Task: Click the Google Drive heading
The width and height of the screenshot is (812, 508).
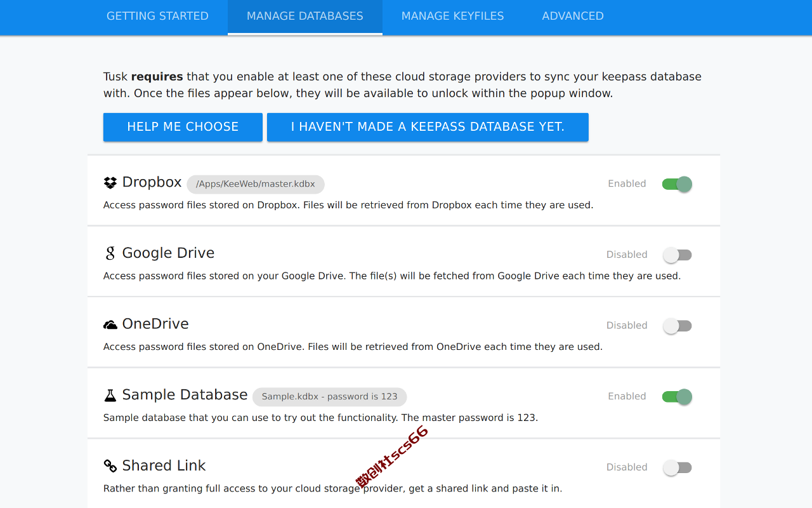Action: [168, 253]
